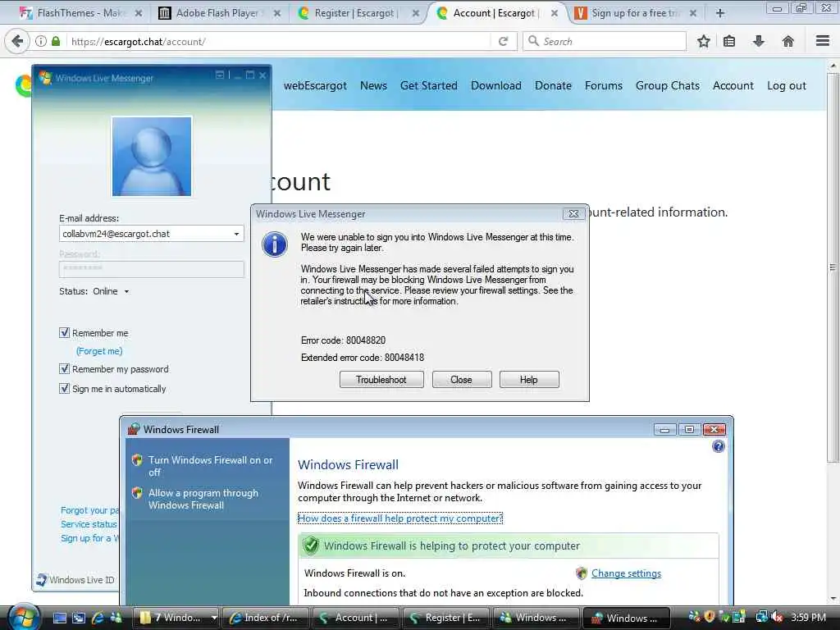The image size is (840, 630).
Task: Go to Firefox home page icon
Action: [788, 41]
